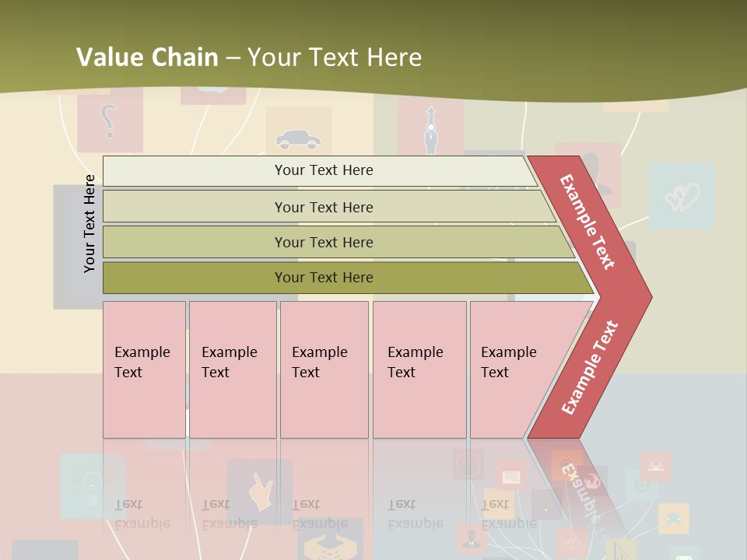
Task: Select the first pink 'Example Text' box
Action: coord(144,369)
